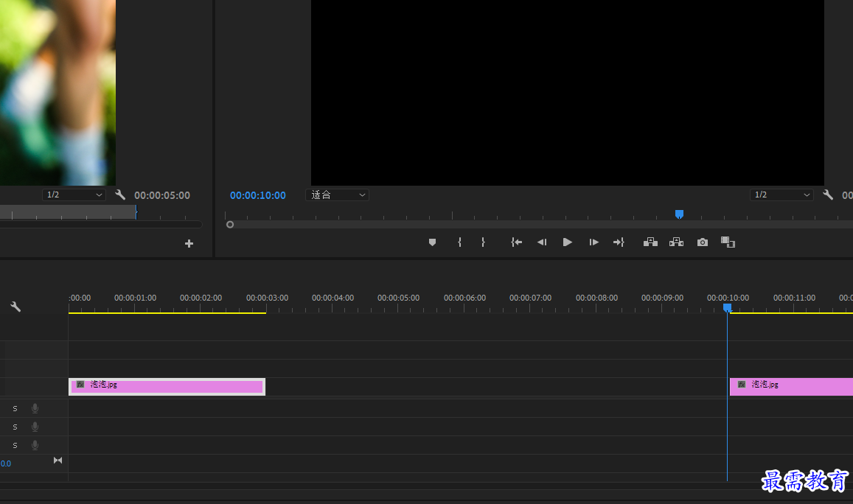This screenshot has height=504, width=853.
Task: Step forward one frame
Action: pyautogui.click(x=593, y=242)
